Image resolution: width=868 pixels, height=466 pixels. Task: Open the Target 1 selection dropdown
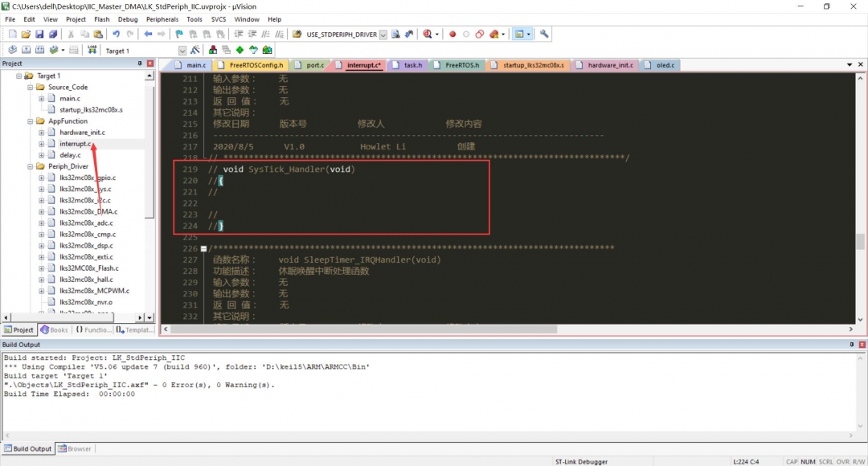(x=182, y=51)
